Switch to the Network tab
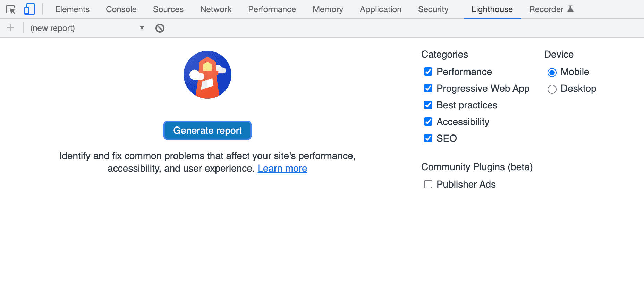644x287 pixels. [215, 9]
